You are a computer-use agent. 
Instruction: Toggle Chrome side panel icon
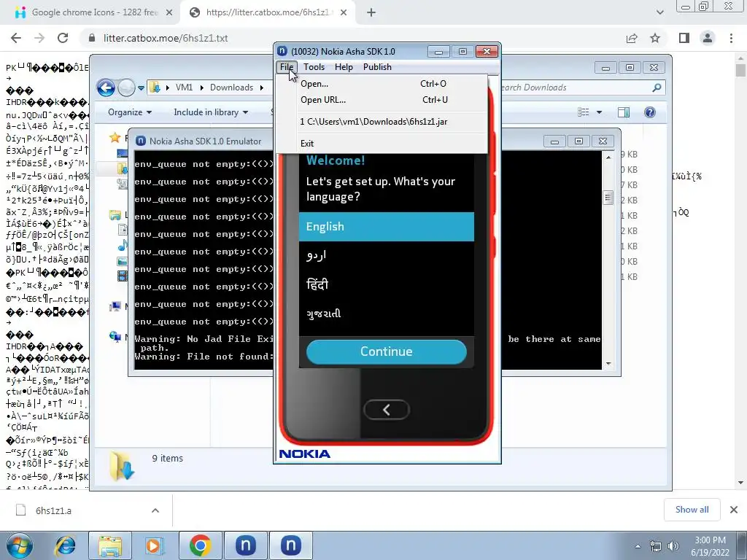click(x=684, y=38)
